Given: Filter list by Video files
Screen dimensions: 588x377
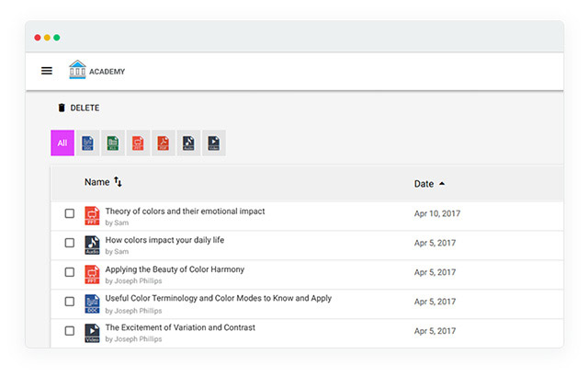Looking at the screenshot, I should (214, 143).
